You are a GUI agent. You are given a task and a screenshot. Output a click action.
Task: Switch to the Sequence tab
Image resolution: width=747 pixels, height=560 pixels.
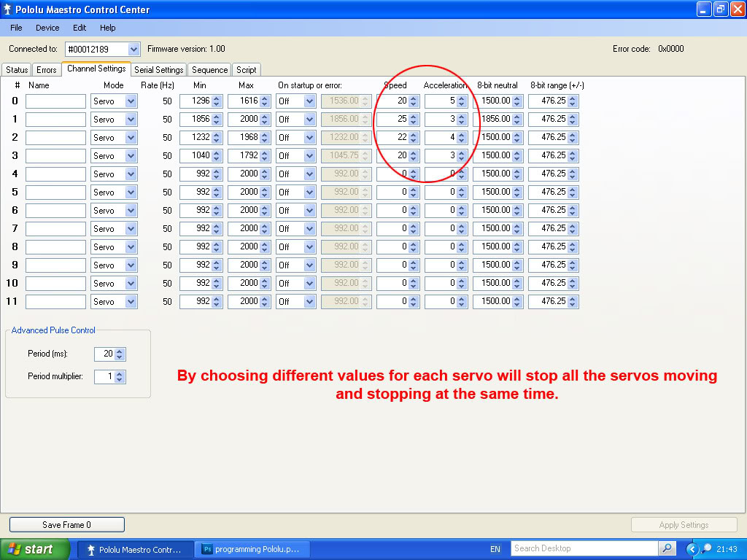click(209, 69)
